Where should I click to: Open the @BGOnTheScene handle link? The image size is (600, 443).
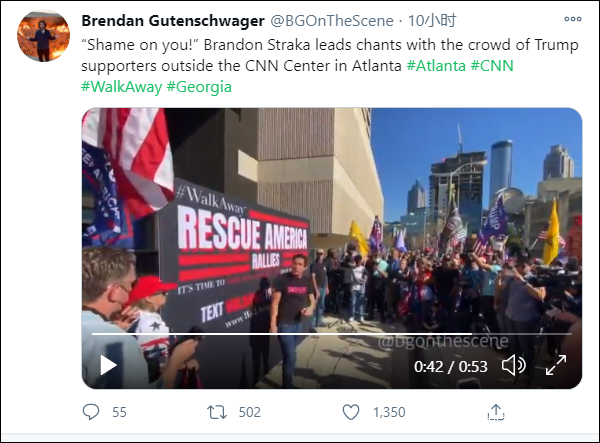(x=332, y=21)
